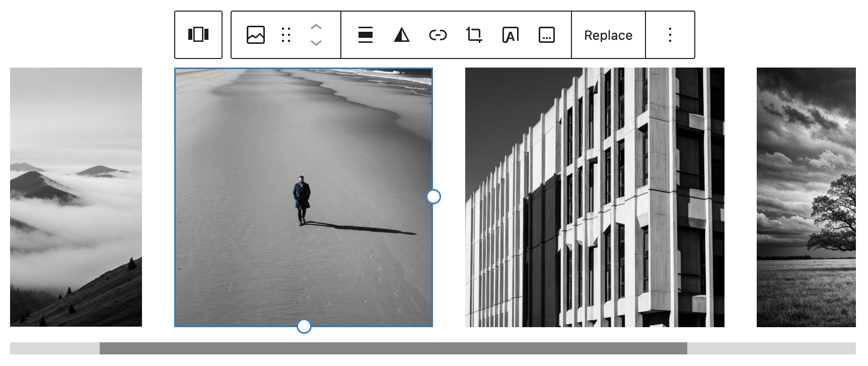Select the concrete building image
The height and width of the screenshot is (366, 868).
[595, 197]
